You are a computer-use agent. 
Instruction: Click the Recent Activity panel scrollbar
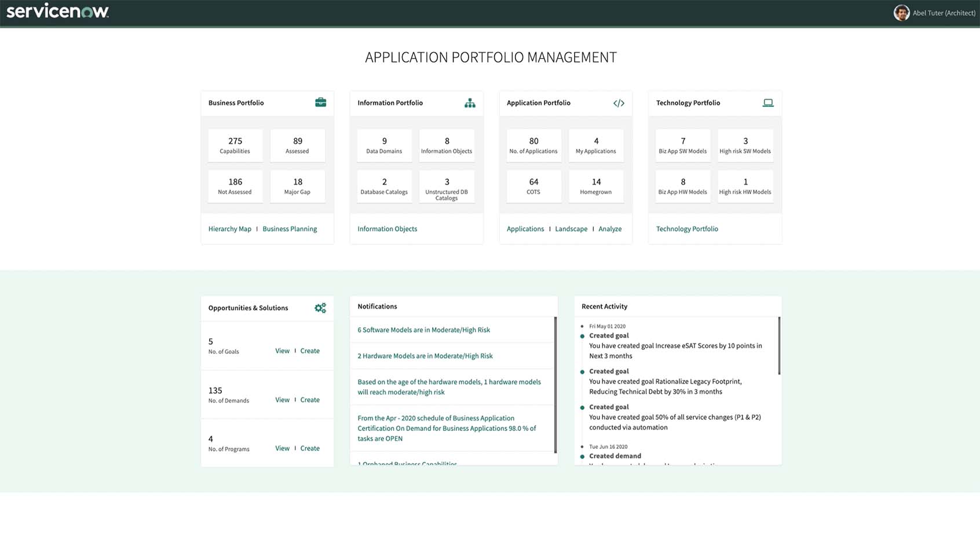coord(779,346)
